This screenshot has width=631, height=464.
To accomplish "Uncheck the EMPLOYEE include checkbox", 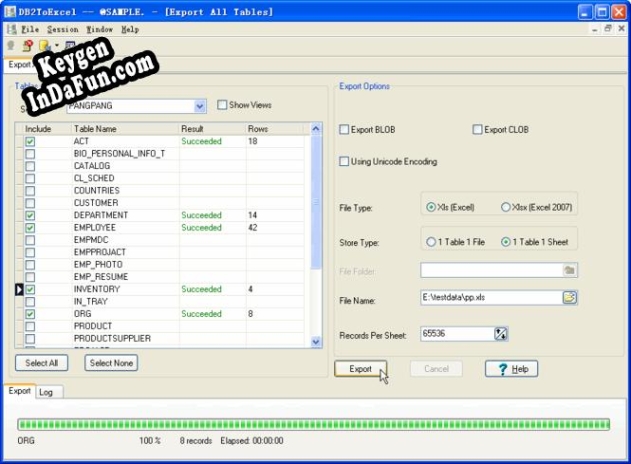I will click(x=30, y=228).
